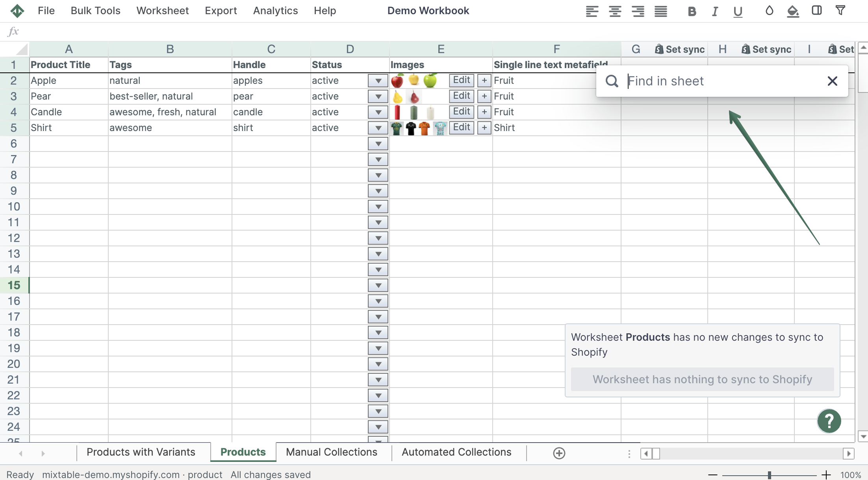Add a new worksheet with plus icon
The image size is (868, 480).
pyautogui.click(x=559, y=453)
